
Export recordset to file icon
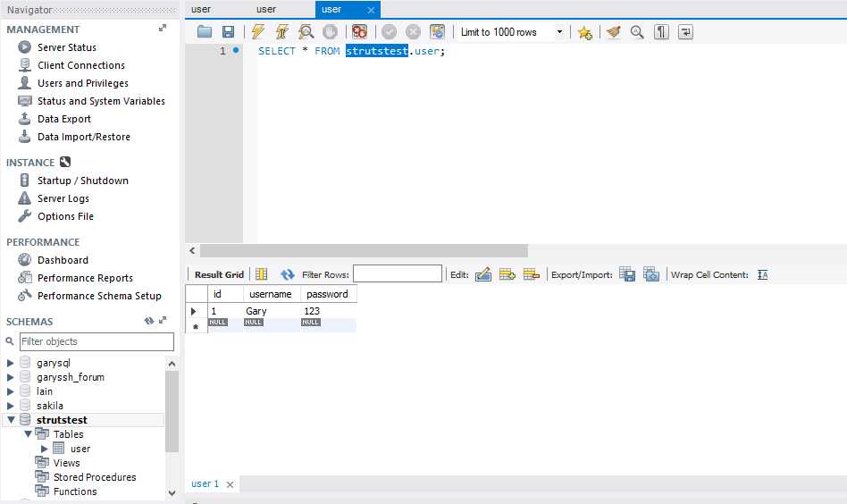[627, 274]
